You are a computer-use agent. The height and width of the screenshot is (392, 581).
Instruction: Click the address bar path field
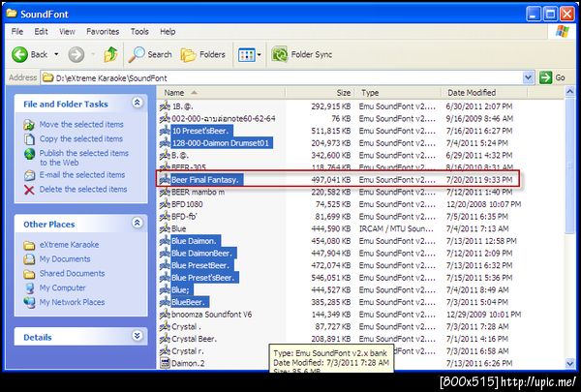point(282,77)
